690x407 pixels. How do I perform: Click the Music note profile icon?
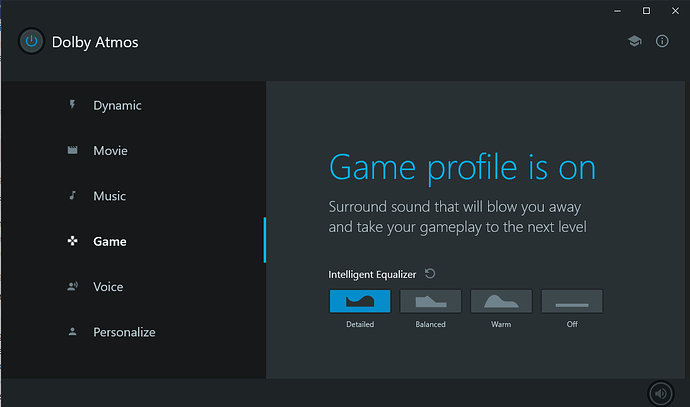click(x=72, y=196)
